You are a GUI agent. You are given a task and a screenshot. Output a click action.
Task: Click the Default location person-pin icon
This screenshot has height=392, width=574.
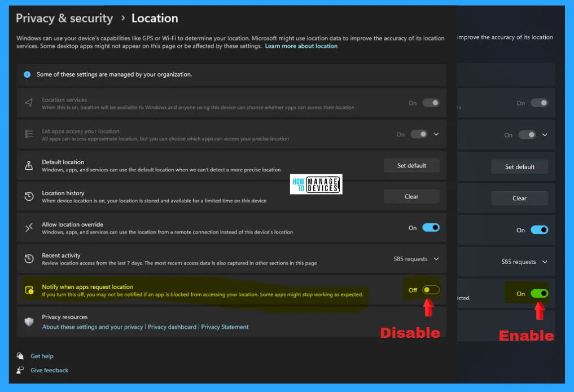tap(29, 166)
